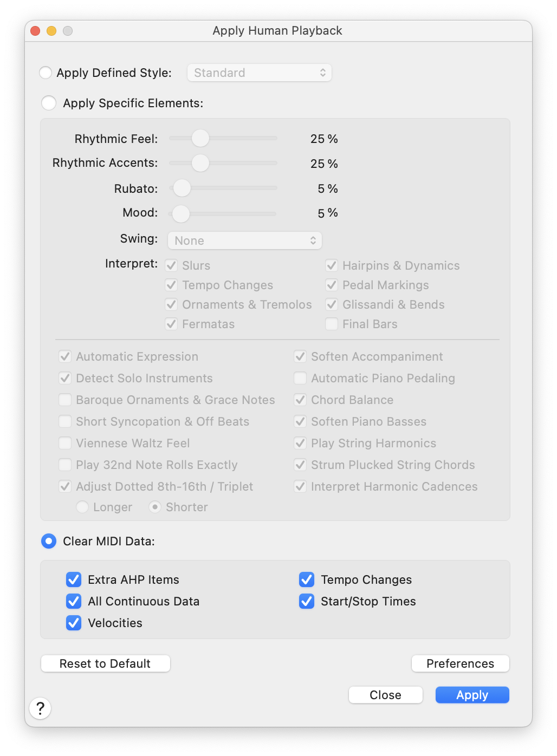Click the Rhythmic Accents slider handle

click(200, 162)
